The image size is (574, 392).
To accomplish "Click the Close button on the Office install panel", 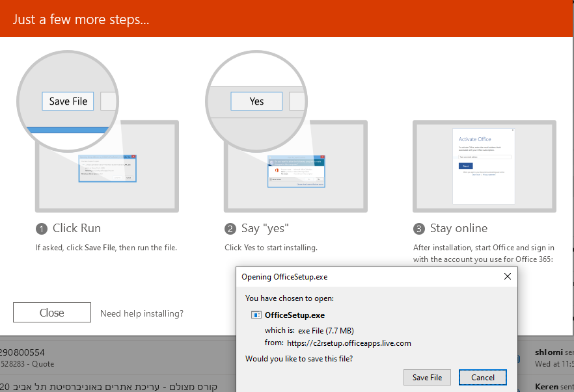I will pos(52,313).
